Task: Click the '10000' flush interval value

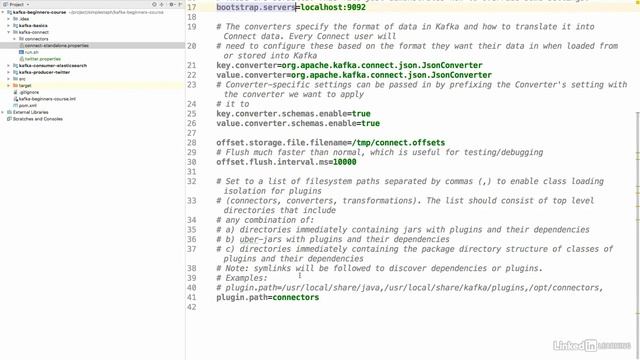Action: (344, 162)
